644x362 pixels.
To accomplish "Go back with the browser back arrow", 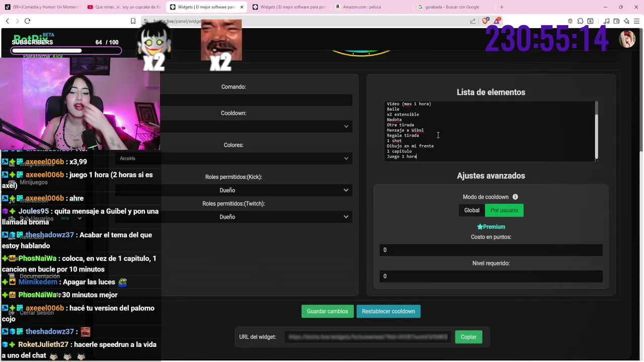I will coord(7,21).
